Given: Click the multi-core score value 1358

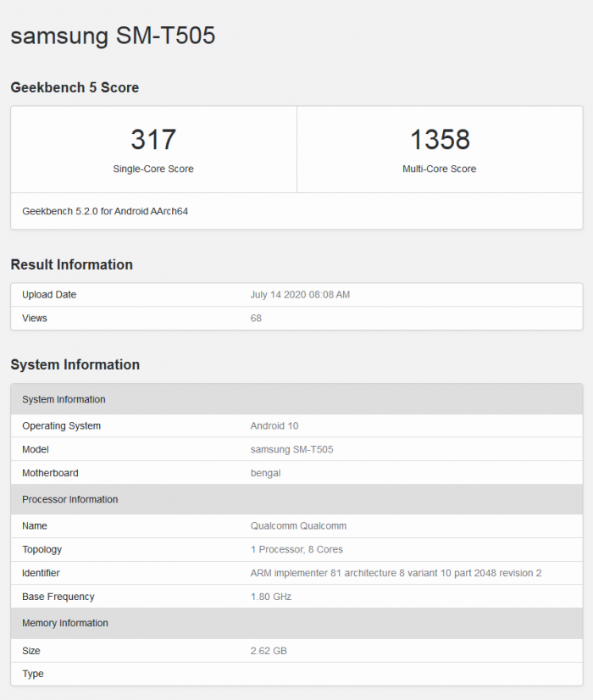Looking at the screenshot, I should click(x=439, y=139).
